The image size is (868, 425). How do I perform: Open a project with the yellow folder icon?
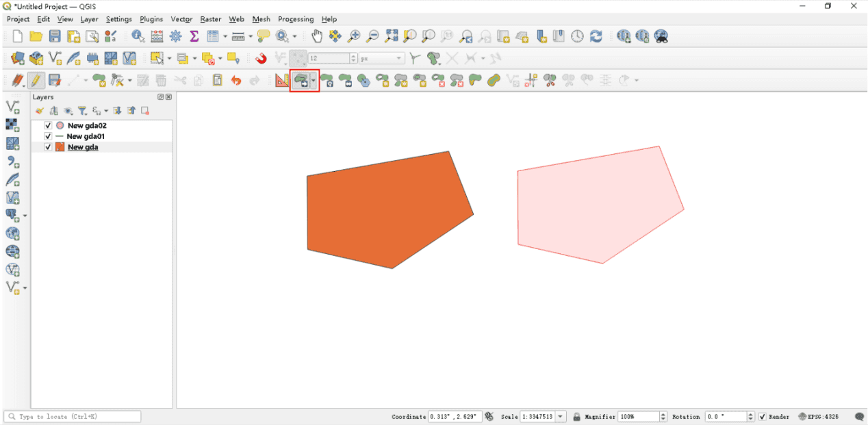point(36,36)
